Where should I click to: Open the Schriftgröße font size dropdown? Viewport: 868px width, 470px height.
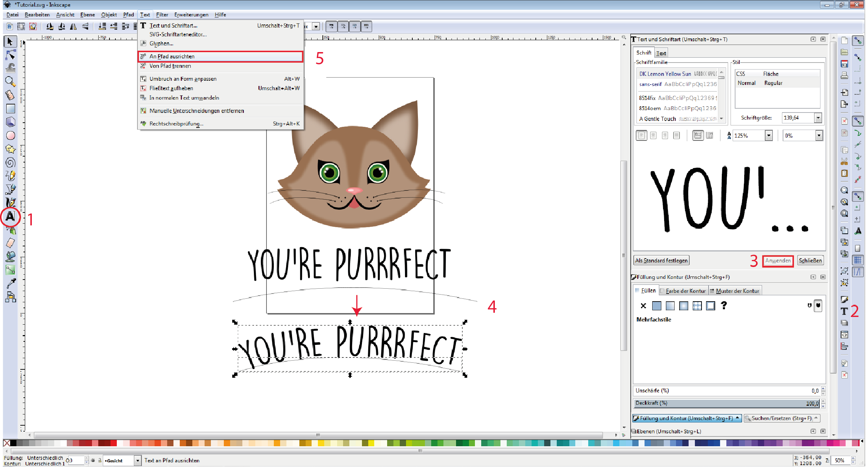click(818, 118)
